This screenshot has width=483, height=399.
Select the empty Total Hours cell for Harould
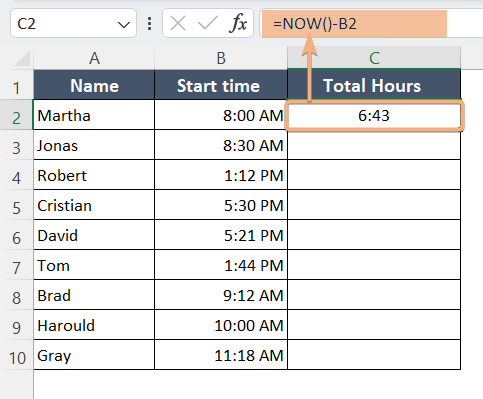374,325
